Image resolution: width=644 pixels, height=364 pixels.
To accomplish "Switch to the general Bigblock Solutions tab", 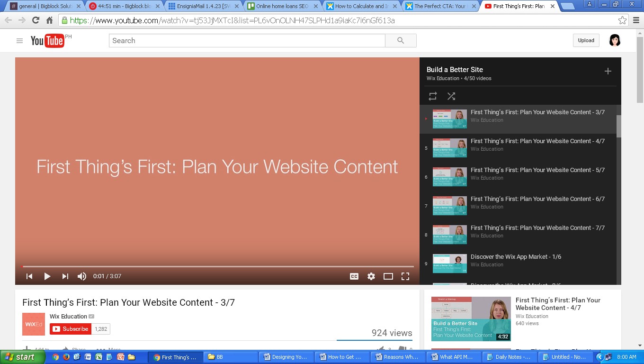I will coord(45,6).
